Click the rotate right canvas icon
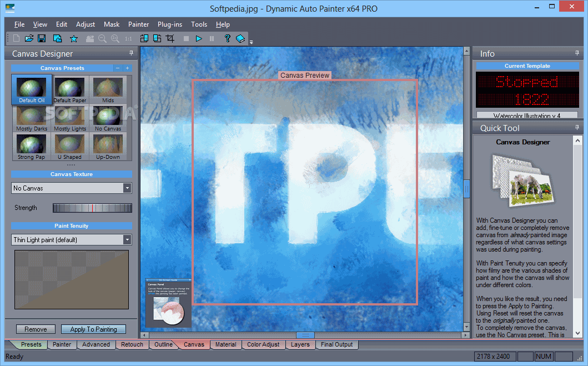 (157, 38)
